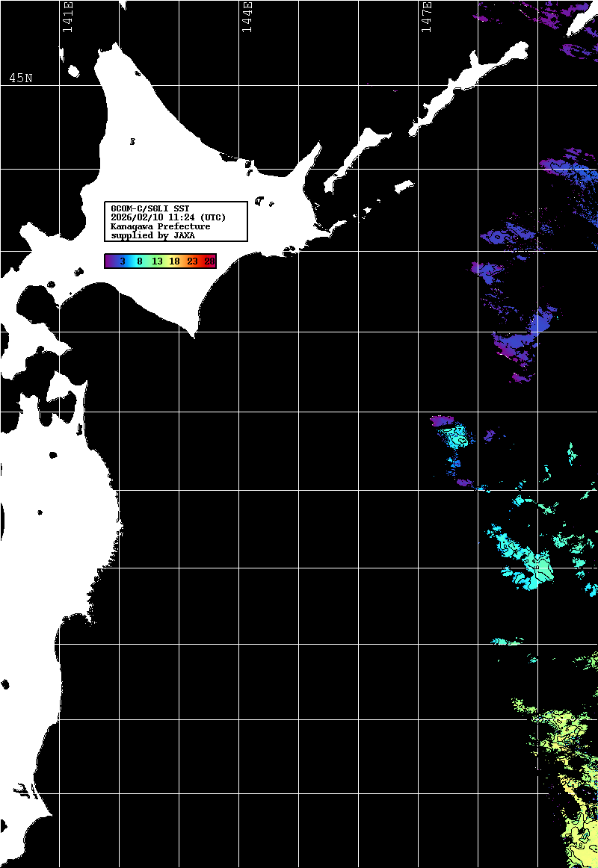Click the cyan SST patch near right edge

click(529, 562)
